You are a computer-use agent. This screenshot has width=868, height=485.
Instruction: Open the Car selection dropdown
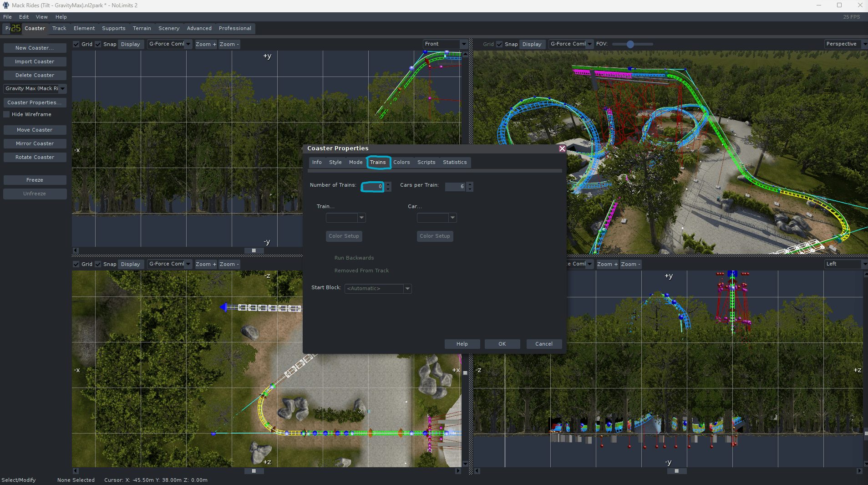(x=437, y=218)
